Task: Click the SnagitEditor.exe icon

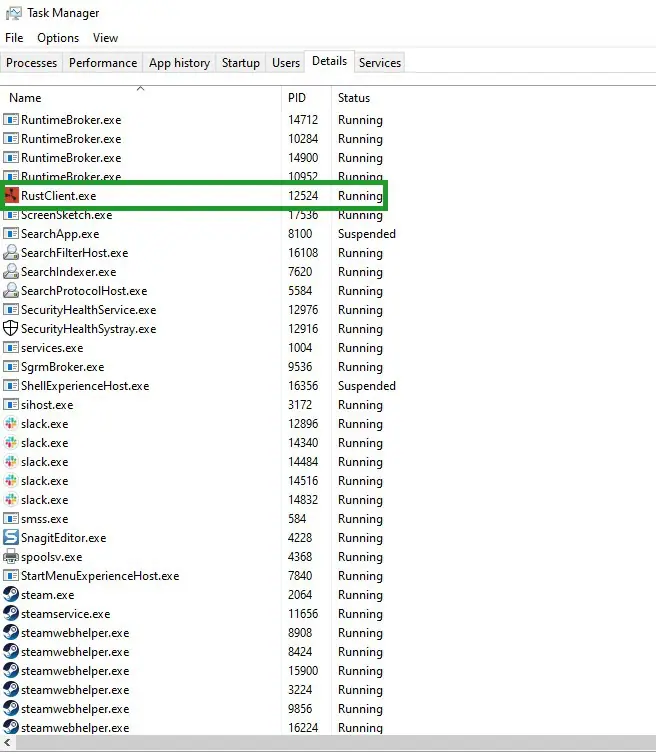Action: pos(11,537)
